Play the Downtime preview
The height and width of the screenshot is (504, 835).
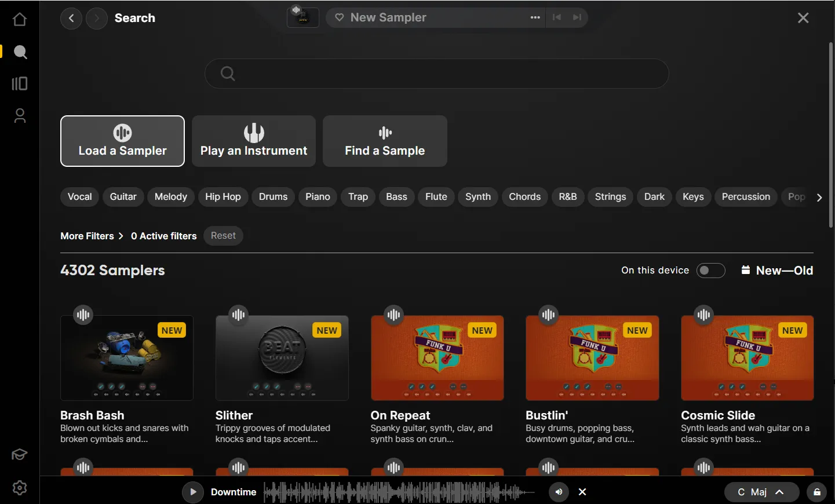pyautogui.click(x=193, y=492)
